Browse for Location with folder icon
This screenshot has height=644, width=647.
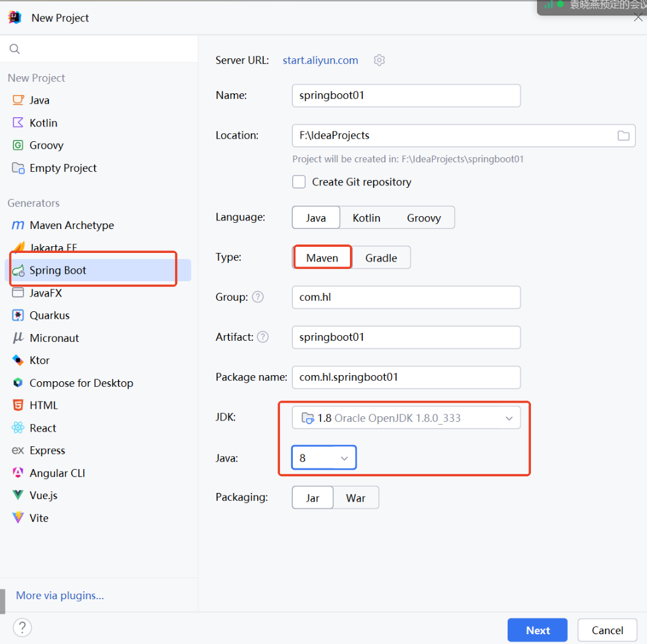[623, 135]
